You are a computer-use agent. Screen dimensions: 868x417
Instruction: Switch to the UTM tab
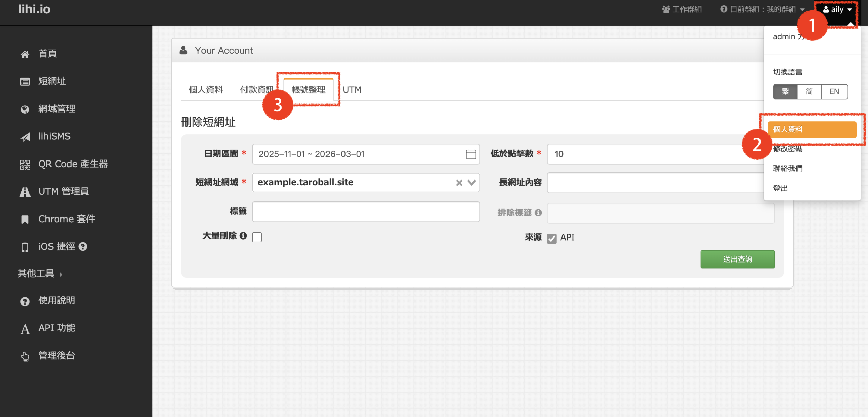[x=352, y=90]
